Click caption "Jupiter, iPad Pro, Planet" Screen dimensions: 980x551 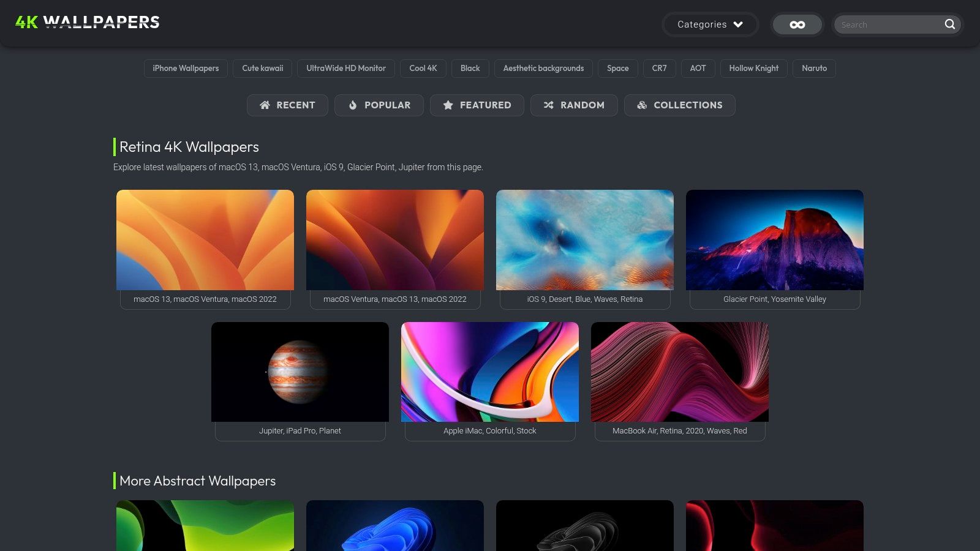pyautogui.click(x=300, y=431)
